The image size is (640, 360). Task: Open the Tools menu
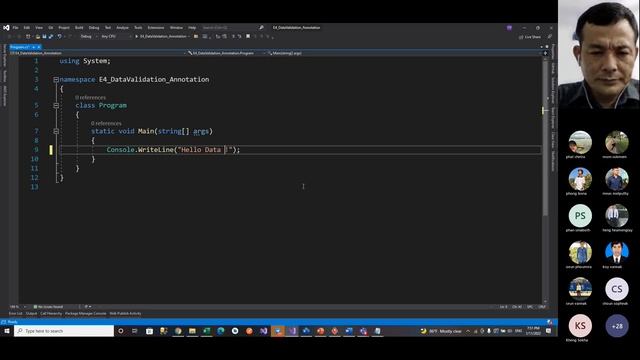(x=138, y=28)
